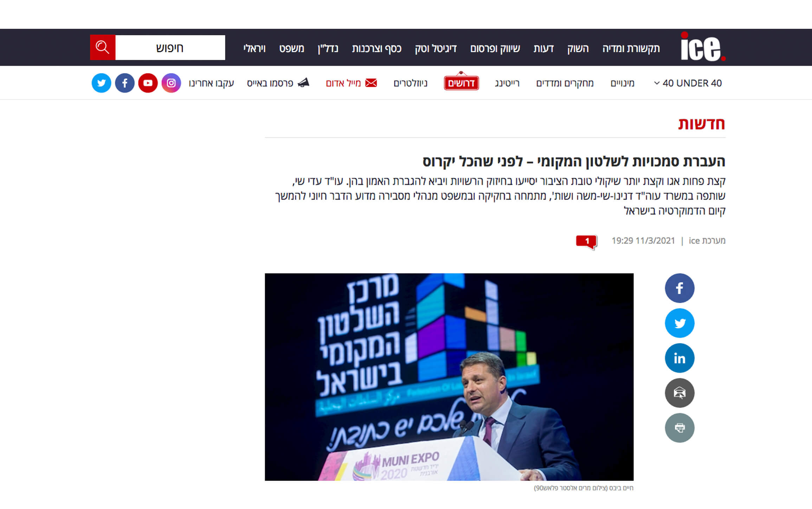The height and width of the screenshot is (509, 812).
Task: Open the red comments bubble showing 1
Action: pyautogui.click(x=586, y=242)
